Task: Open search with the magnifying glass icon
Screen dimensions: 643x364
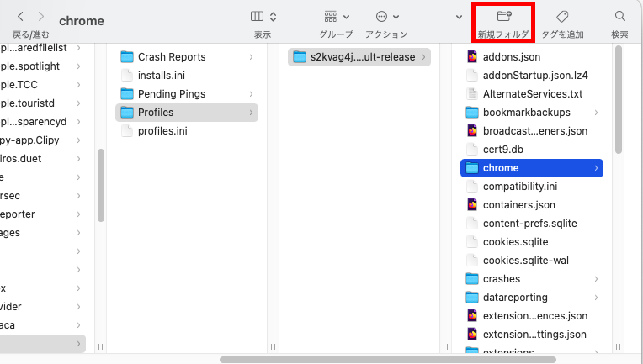Action: pos(620,16)
